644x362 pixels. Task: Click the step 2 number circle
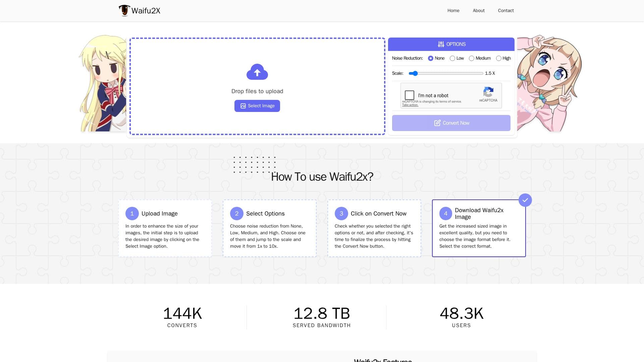(x=237, y=214)
